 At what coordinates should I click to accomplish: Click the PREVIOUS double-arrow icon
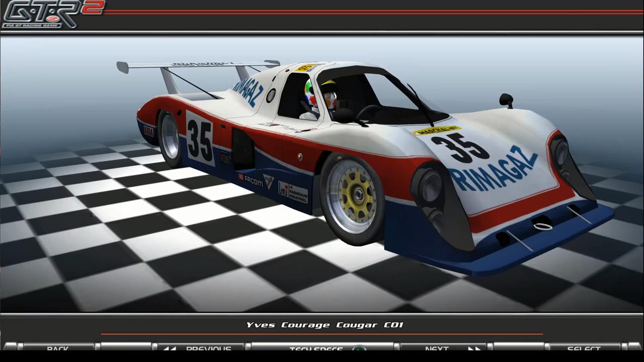click(x=170, y=348)
